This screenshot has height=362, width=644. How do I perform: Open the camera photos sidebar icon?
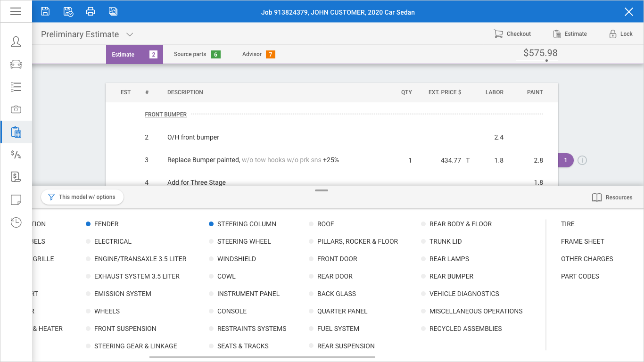point(16,109)
